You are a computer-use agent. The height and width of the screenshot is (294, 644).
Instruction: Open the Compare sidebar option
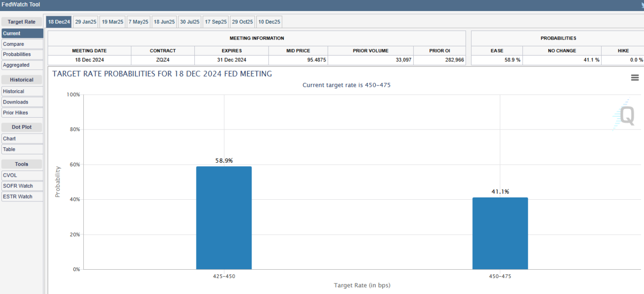click(x=22, y=44)
